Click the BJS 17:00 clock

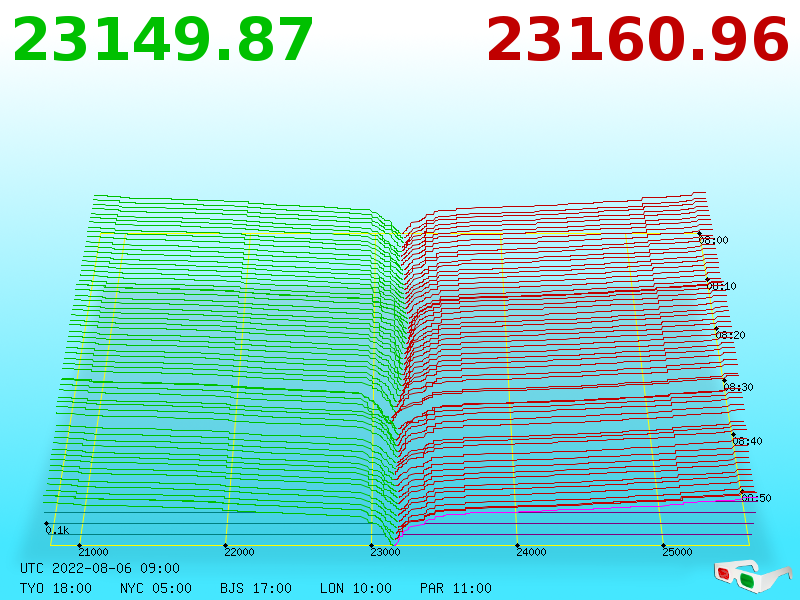[256, 588]
